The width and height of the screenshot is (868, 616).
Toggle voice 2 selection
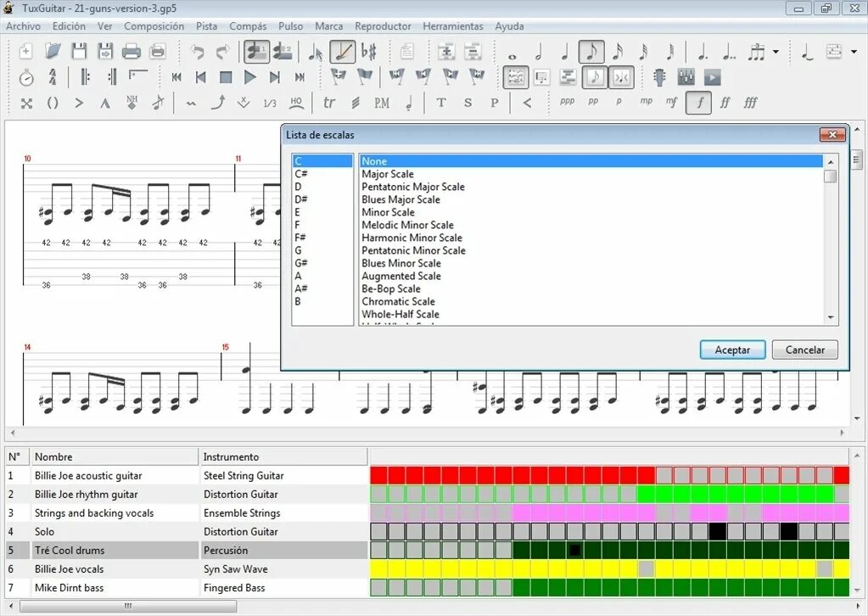(x=283, y=52)
